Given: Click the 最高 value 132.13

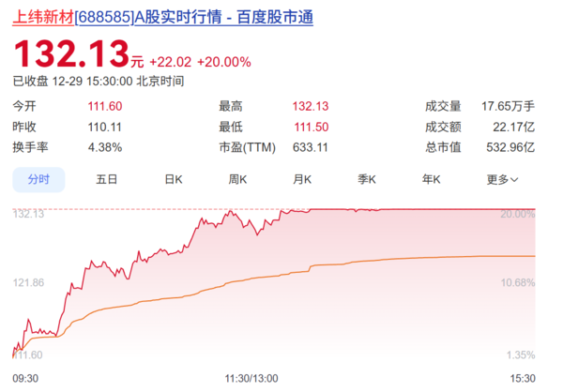Looking at the screenshot, I should tap(311, 106).
